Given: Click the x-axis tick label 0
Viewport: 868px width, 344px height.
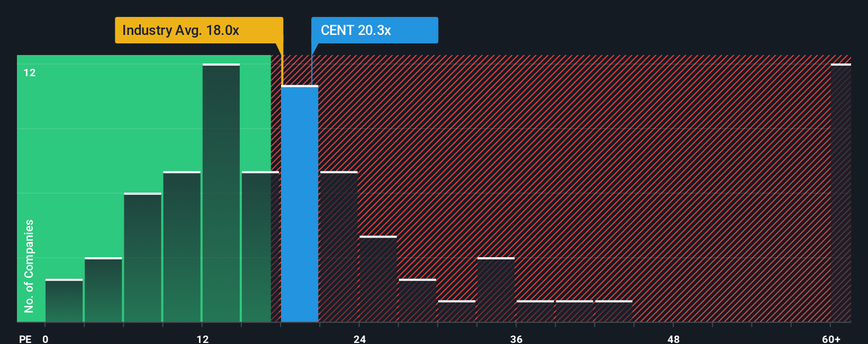Looking at the screenshot, I should click(46, 339).
